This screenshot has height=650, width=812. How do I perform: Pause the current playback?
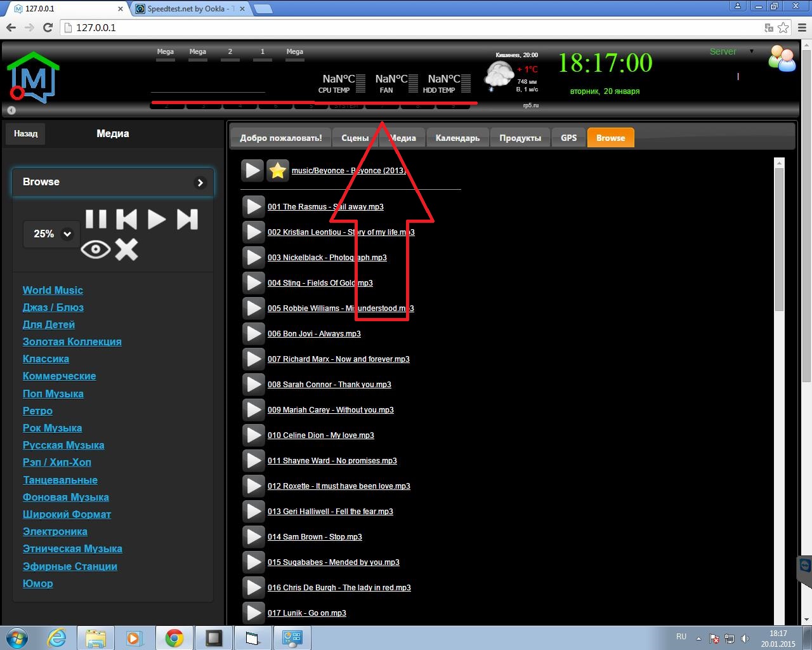point(96,219)
